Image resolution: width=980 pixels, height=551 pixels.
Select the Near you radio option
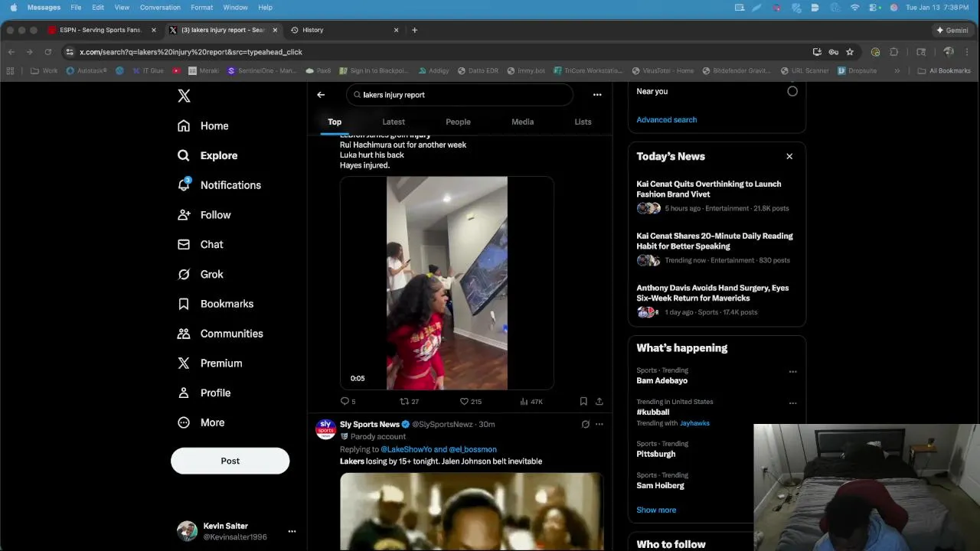(792, 91)
